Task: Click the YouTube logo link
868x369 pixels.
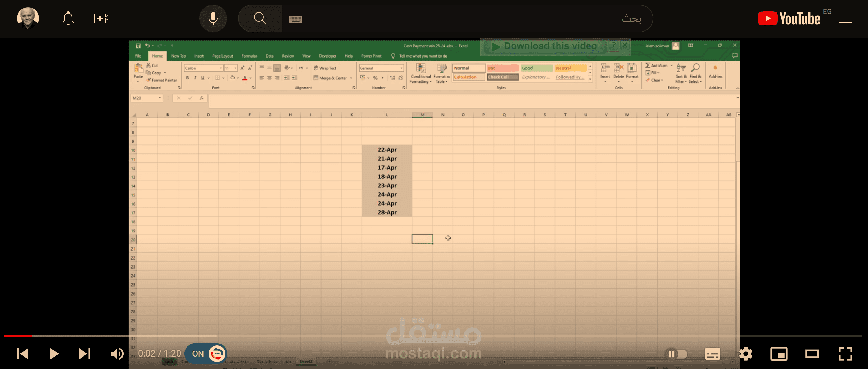Action: point(789,18)
